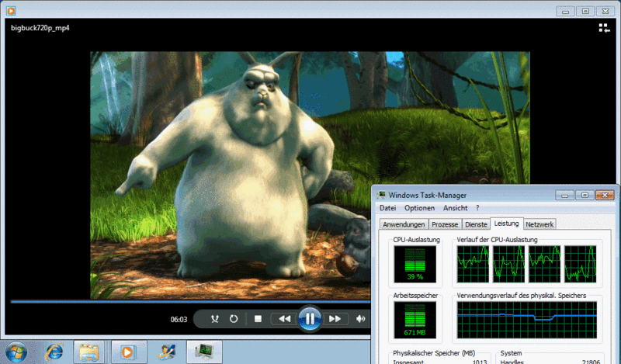Maximize the Windows Task-Manager window
Viewport: 621px width, 364px height.
(585, 195)
